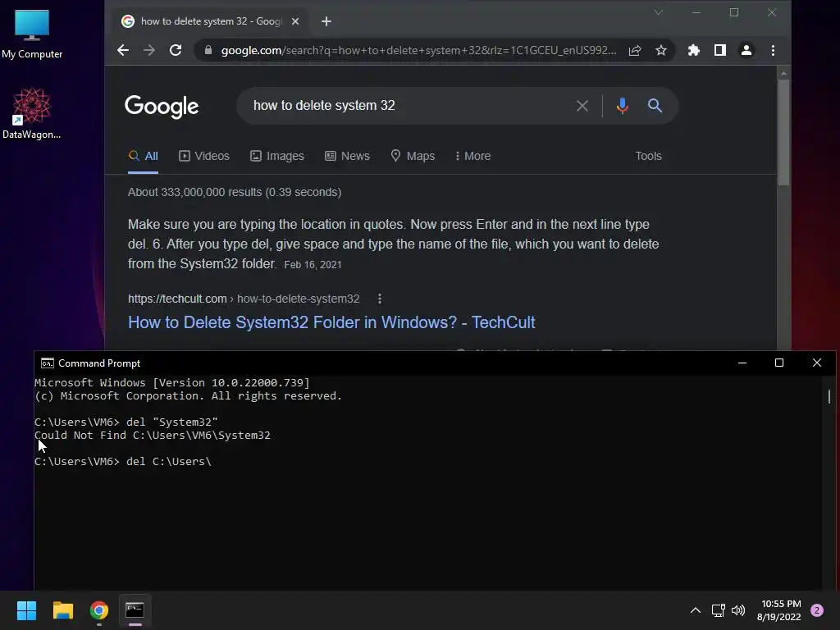Open Google search Tools

click(648, 156)
